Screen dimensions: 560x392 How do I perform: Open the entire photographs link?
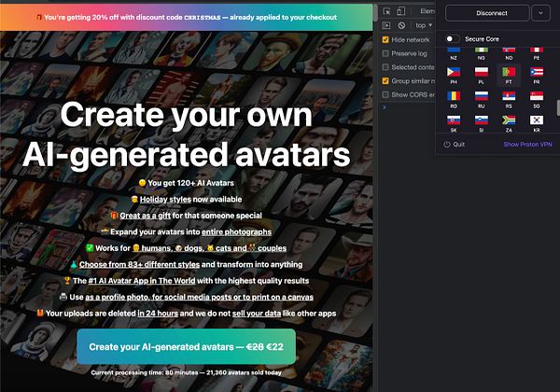tap(236, 232)
